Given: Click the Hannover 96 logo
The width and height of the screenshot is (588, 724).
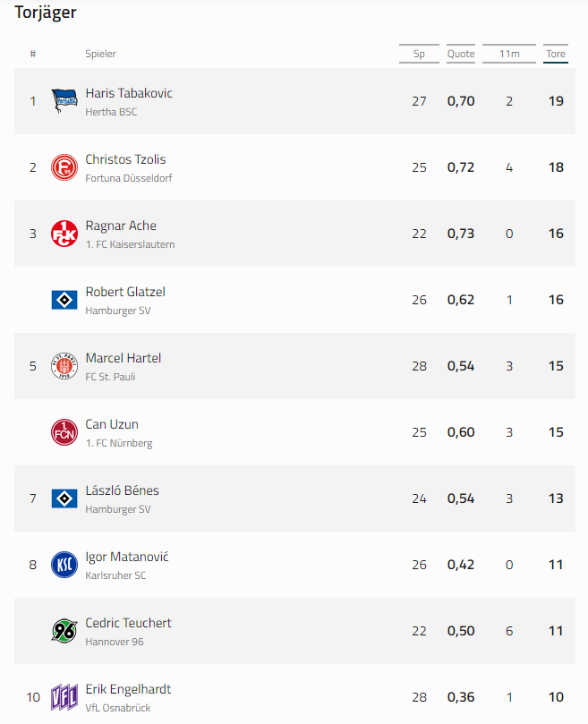Looking at the screenshot, I should tap(64, 631).
